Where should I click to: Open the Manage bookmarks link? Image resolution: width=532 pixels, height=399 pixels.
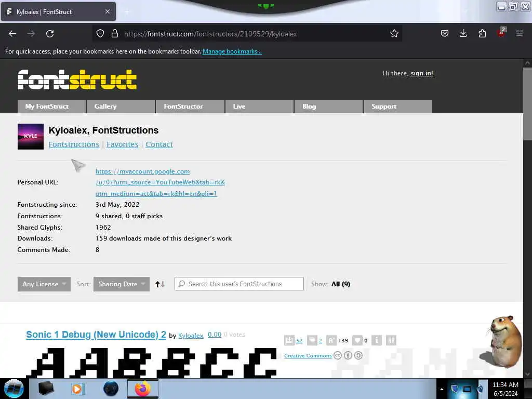pos(232,51)
